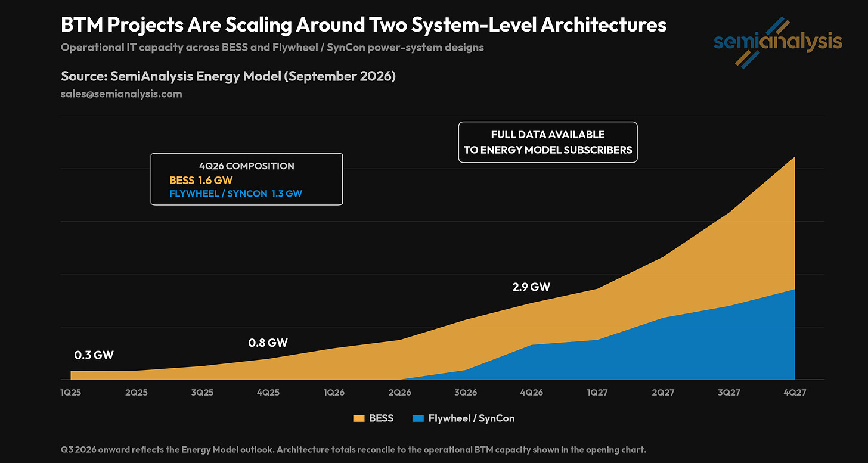Click the 3Q27 axis label
This screenshot has width=868, height=463.
click(728, 393)
